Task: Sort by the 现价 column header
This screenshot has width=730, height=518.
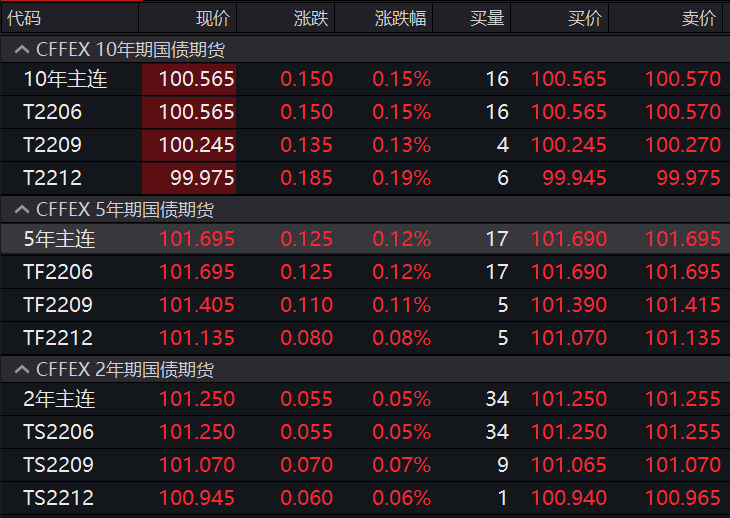Action: tap(213, 17)
